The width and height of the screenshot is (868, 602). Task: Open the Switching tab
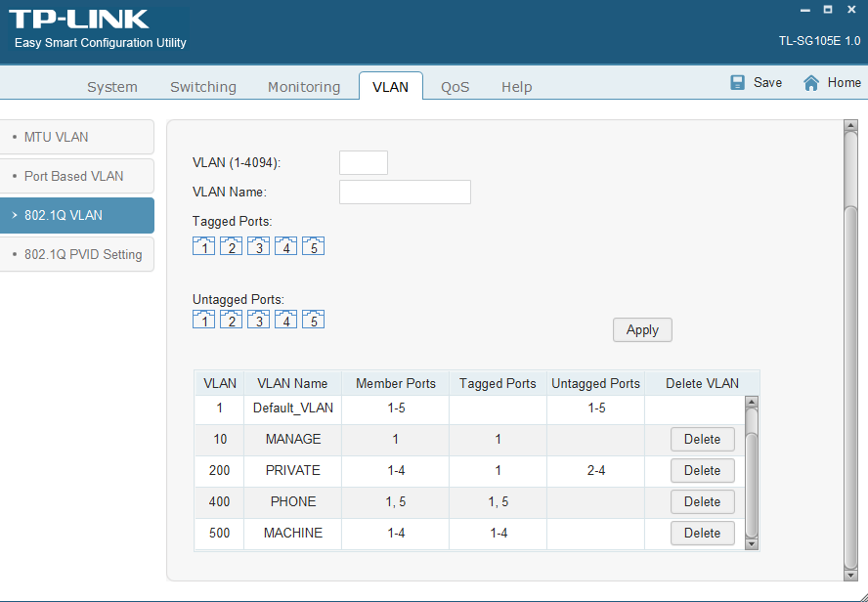[203, 87]
